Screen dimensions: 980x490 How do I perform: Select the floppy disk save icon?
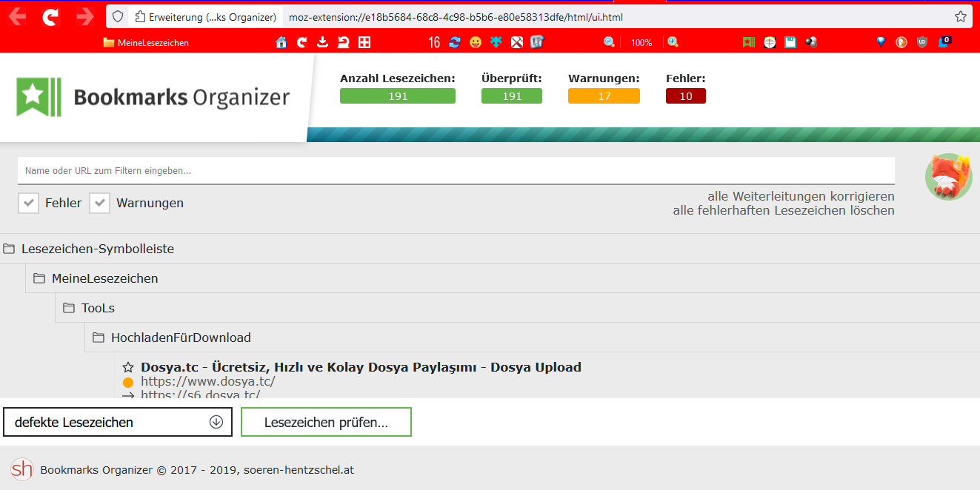click(x=790, y=41)
